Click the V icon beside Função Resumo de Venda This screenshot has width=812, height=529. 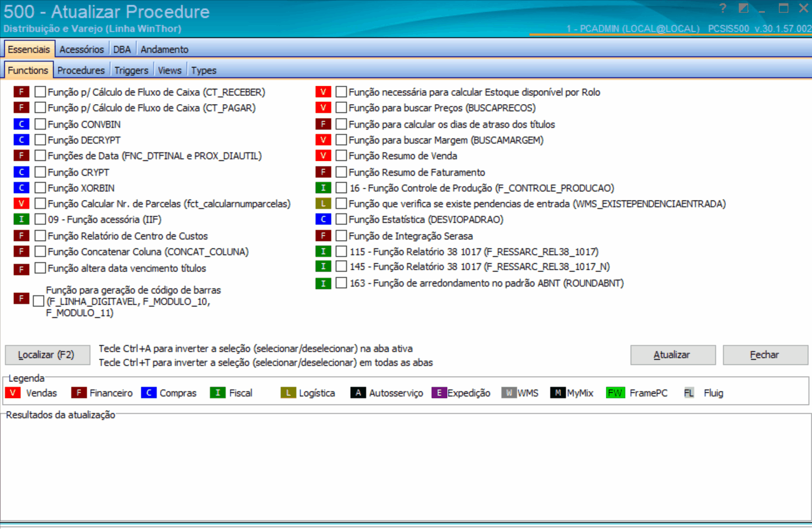(323, 155)
